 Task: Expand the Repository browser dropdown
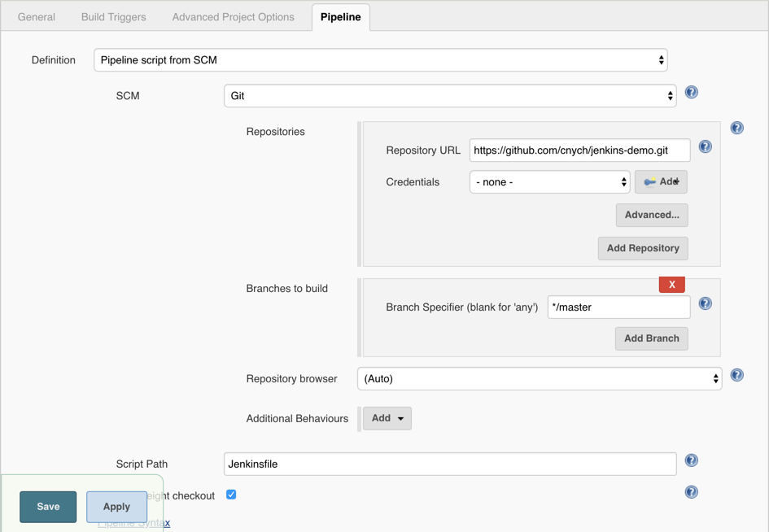(540, 379)
